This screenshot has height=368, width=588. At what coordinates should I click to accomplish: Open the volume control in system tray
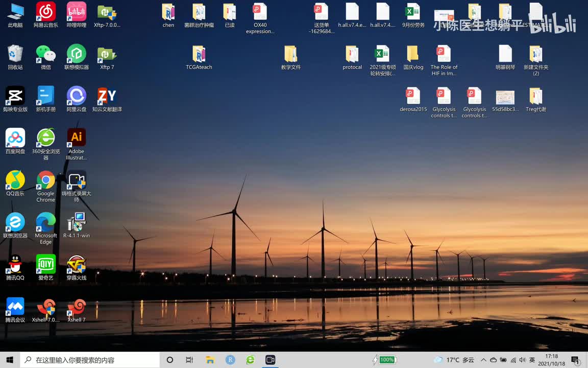pos(523,360)
